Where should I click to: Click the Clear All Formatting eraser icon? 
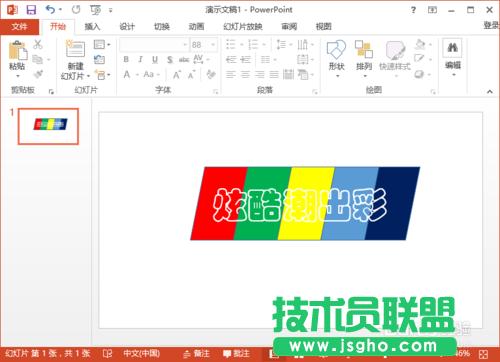pyautogui.click(x=211, y=74)
